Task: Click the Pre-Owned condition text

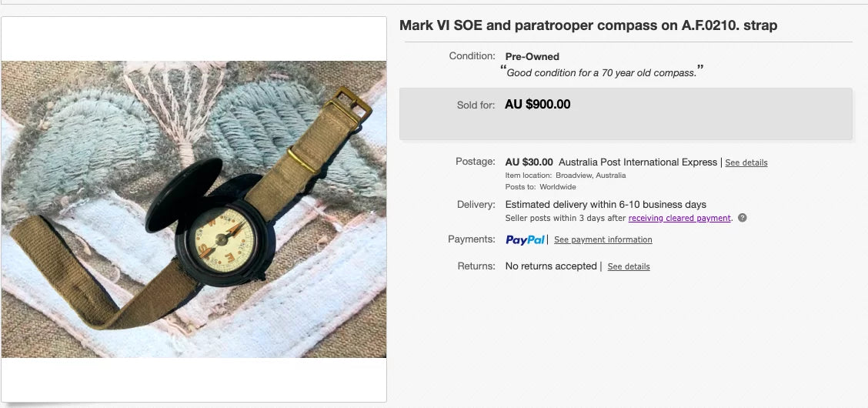Action: (x=532, y=56)
